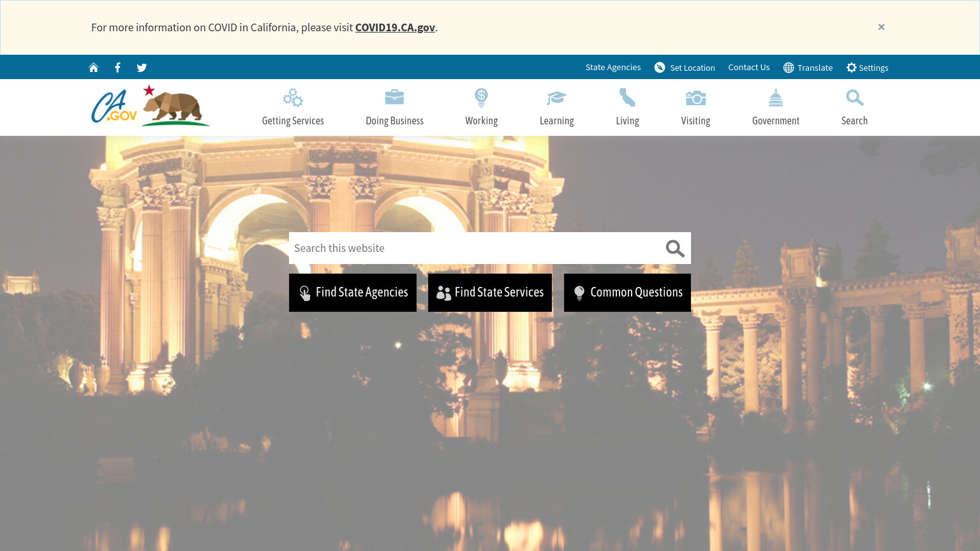
Task: Open Government capitol dome icon
Action: 776,98
